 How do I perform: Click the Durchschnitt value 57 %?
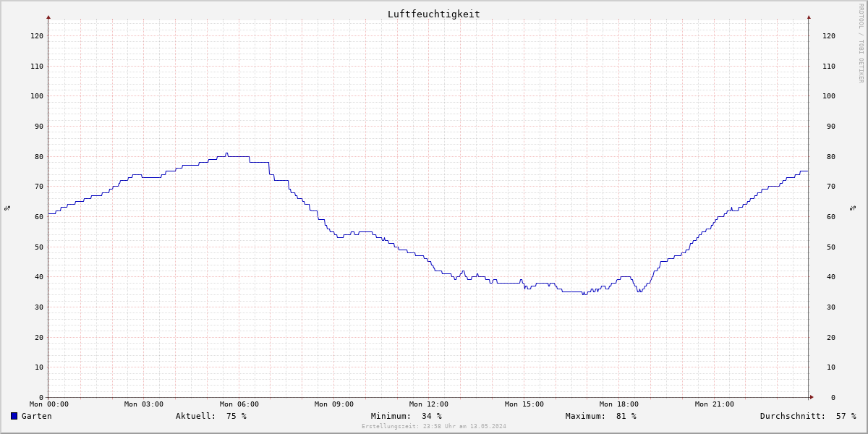pyautogui.click(x=846, y=416)
